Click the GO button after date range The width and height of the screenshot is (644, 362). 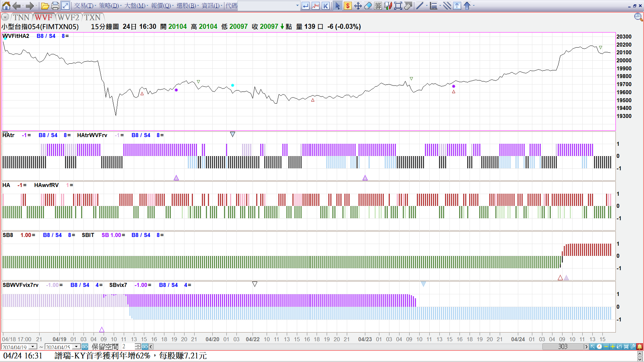pyautogui.click(x=85, y=347)
